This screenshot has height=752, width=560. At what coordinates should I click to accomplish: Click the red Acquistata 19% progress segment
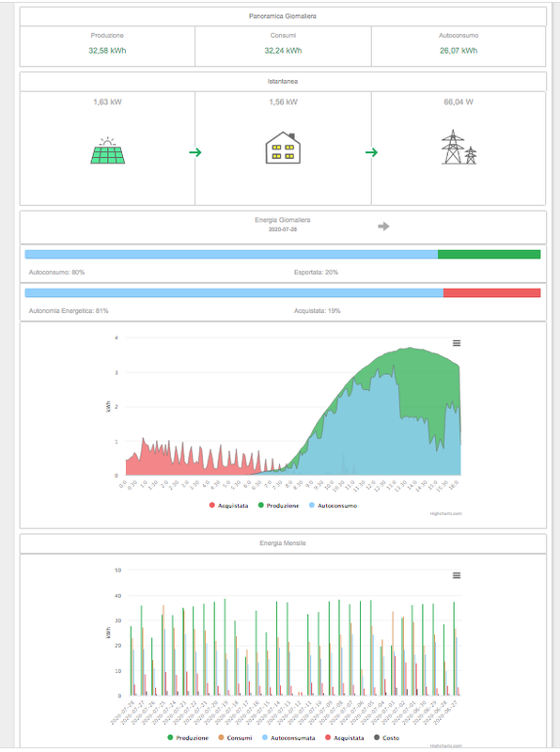(492, 292)
